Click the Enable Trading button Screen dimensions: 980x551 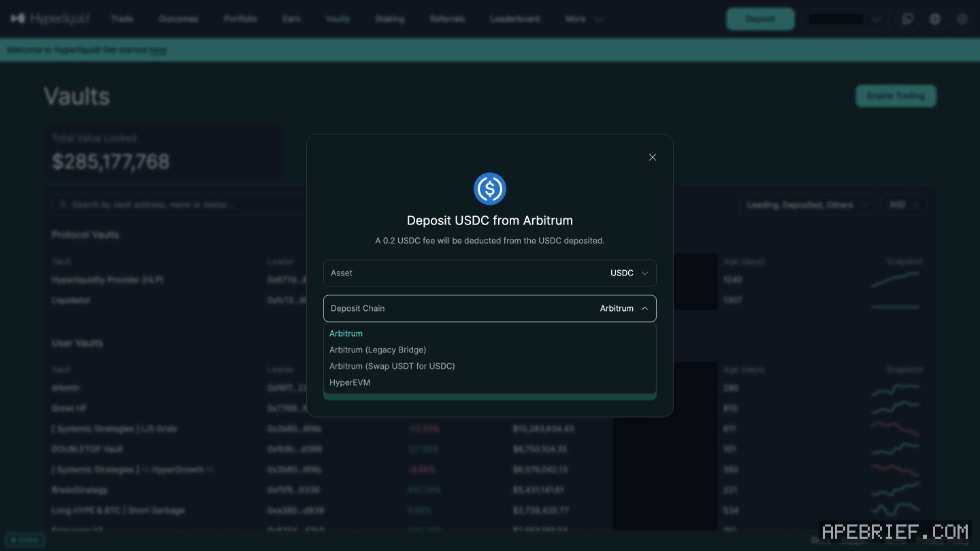896,96
